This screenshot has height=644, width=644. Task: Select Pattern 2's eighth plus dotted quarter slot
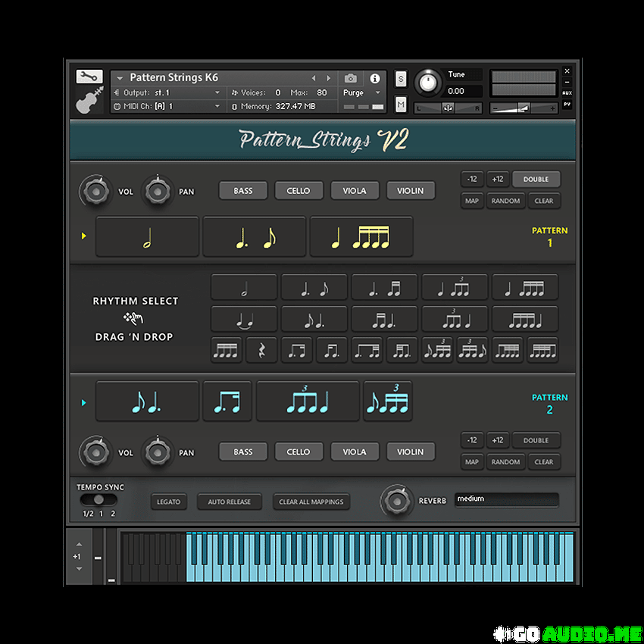(x=148, y=402)
